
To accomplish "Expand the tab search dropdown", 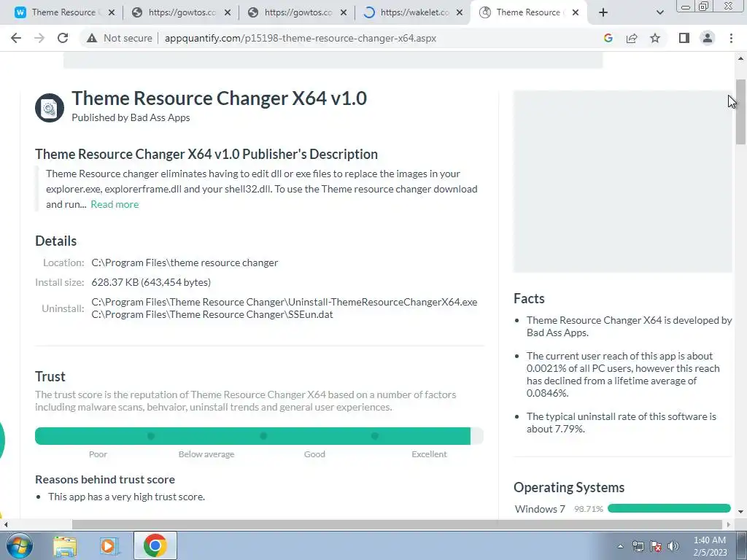I will tap(659, 13).
